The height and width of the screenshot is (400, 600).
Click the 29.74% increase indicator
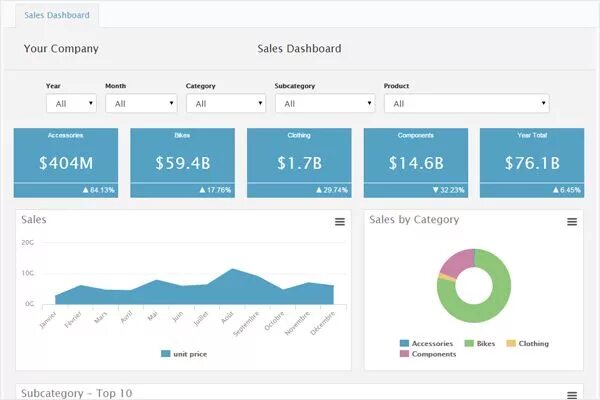coord(332,190)
